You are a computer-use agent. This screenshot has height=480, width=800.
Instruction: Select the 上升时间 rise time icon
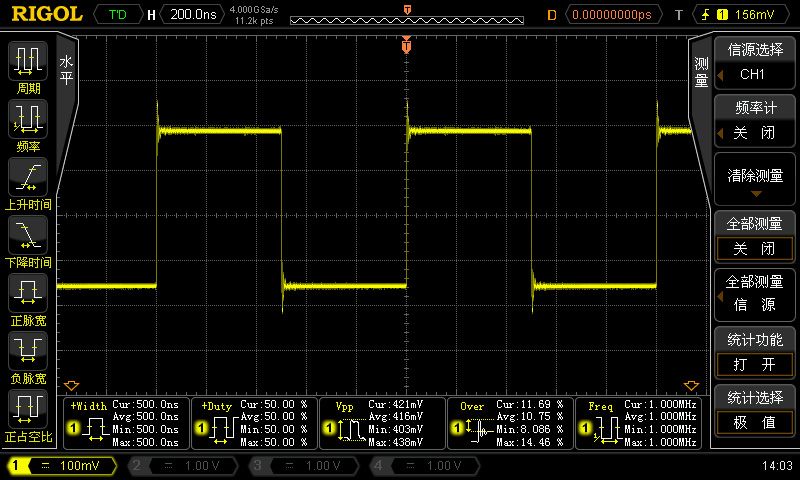click(27, 182)
